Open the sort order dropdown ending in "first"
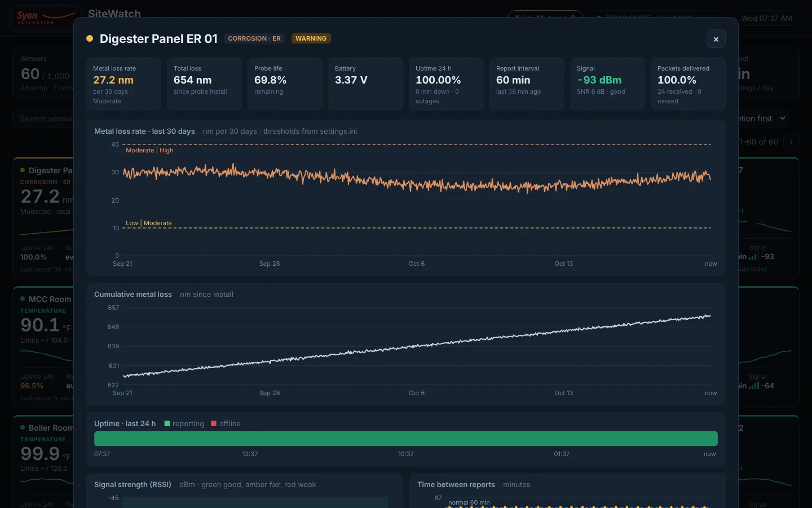This screenshot has height=508, width=812. [x=762, y=119]
